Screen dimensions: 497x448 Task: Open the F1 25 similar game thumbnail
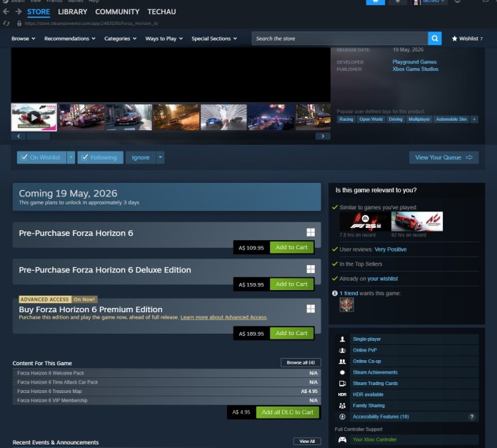point(365,221)
